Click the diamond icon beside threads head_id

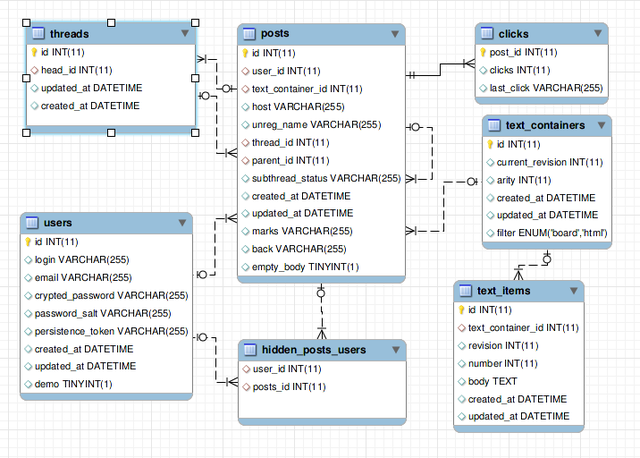[x=33, y=70]
